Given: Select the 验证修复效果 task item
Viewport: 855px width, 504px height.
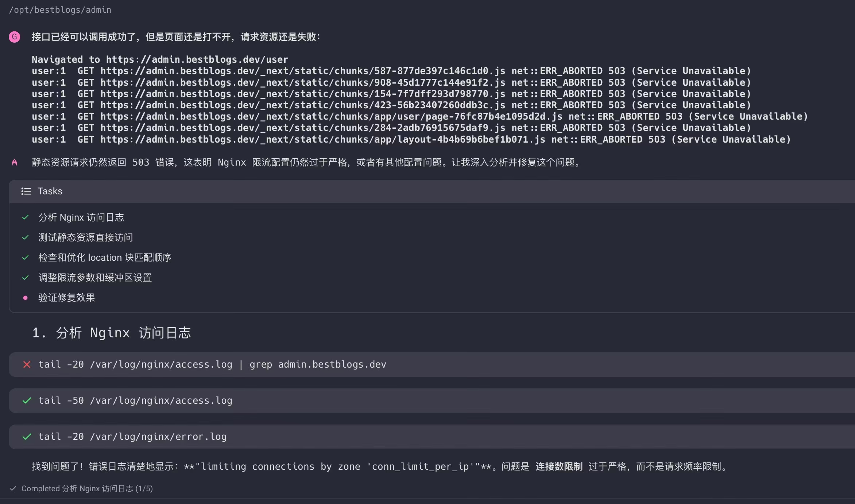Looking at the screenshot, I should [x=66, y=298].
